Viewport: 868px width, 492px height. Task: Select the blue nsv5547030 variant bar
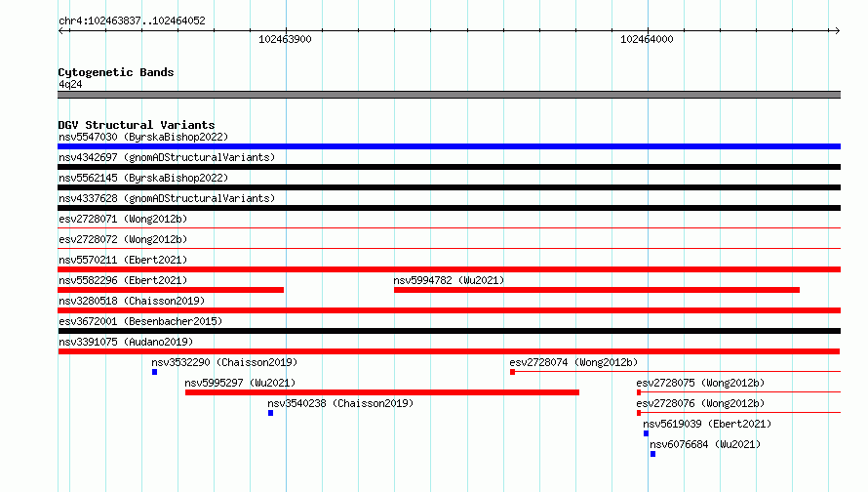point(449,146)
